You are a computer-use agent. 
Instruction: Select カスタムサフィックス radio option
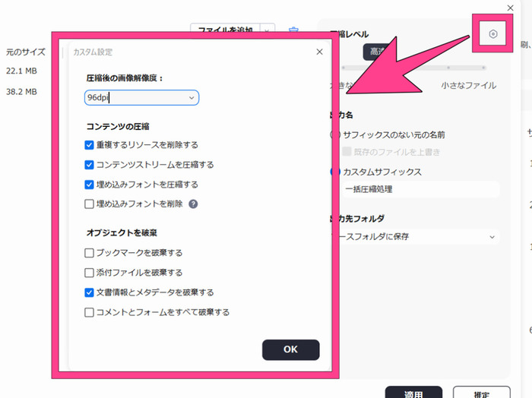tap(336, 172)
